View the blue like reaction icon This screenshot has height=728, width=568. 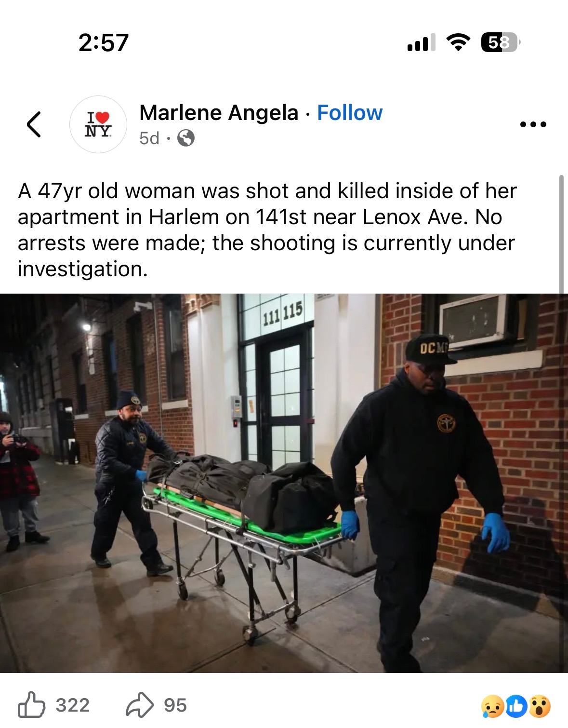point(516,706)
